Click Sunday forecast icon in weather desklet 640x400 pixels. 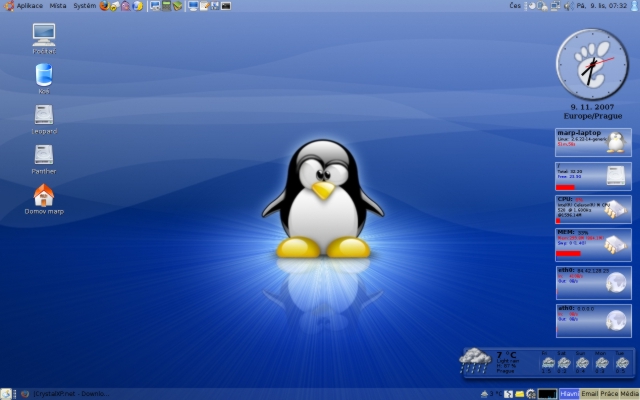(582, 362)
